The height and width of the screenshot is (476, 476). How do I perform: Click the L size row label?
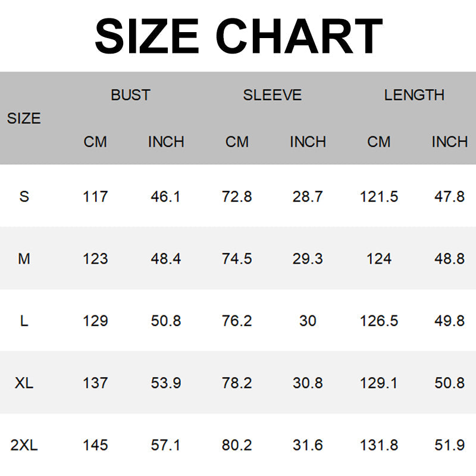pos(24,321)
